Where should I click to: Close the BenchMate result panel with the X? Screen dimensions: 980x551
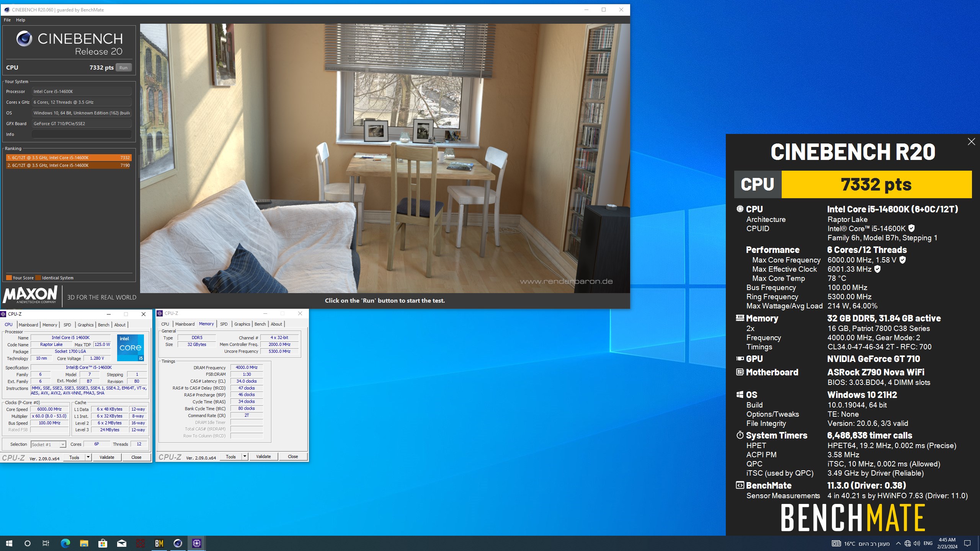[971, 142]
